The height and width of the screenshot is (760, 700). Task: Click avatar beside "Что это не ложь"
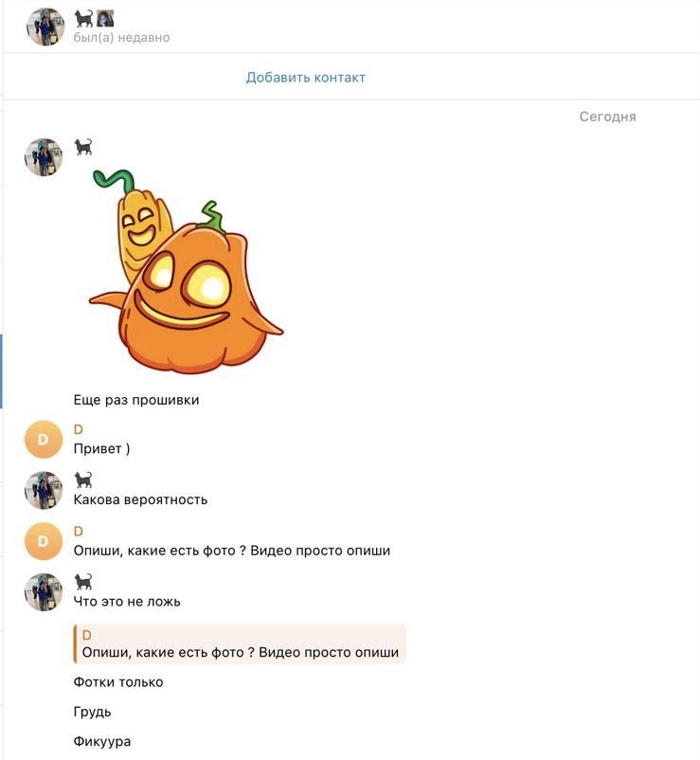pyautogui.click(x=44, y=592)
